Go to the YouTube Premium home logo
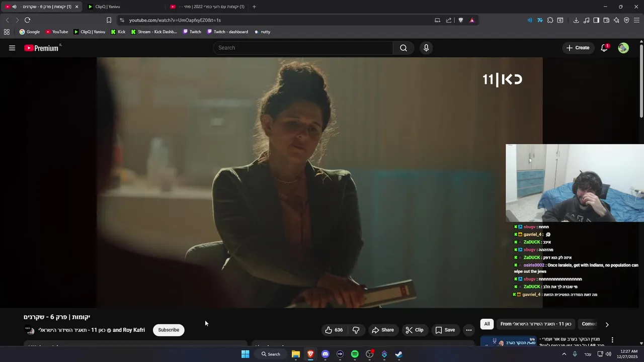The image size is (644, 362). (42, 48)
